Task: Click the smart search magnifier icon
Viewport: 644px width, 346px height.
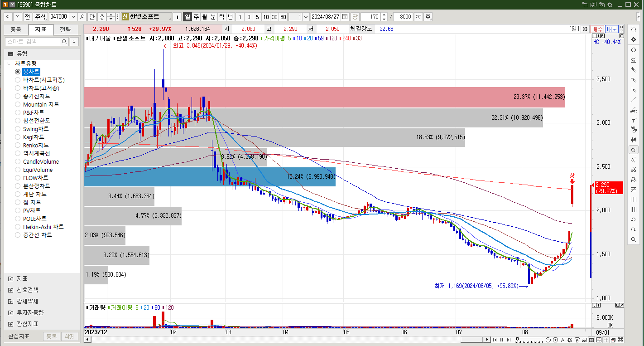Action: (x=64, y=41)
